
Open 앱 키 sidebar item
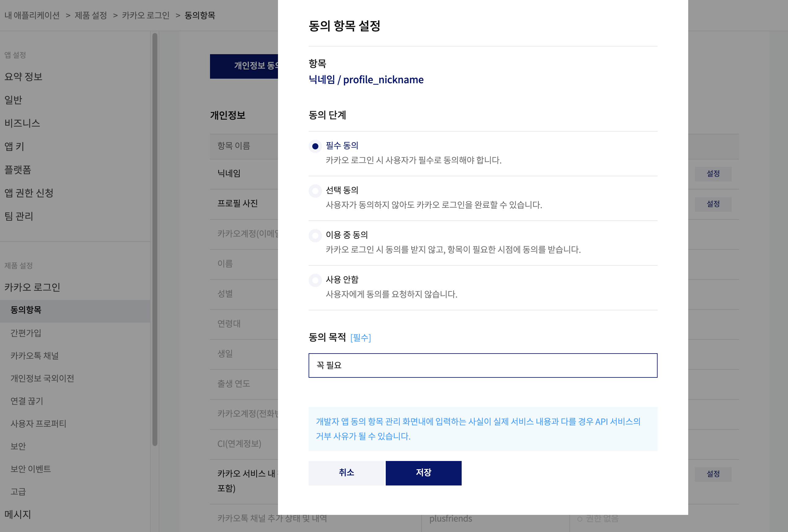point(14,147)
